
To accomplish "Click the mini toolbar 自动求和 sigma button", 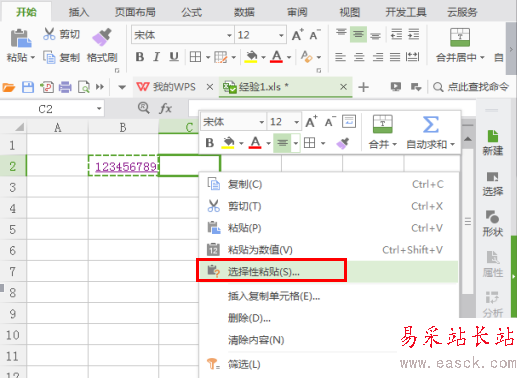I will pyautogui.click(x=430, y=133).
